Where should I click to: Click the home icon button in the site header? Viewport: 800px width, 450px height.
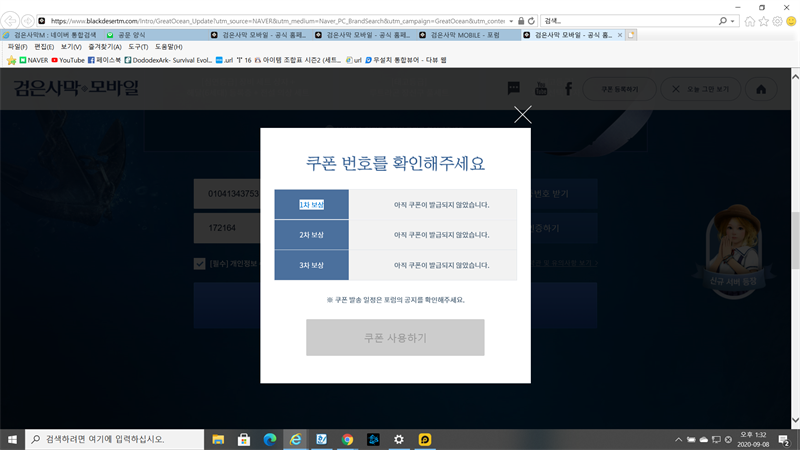pos(761,89)
